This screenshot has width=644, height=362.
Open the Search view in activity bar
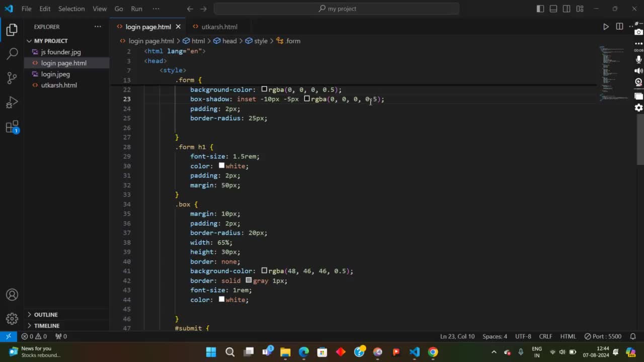[12, 53]
